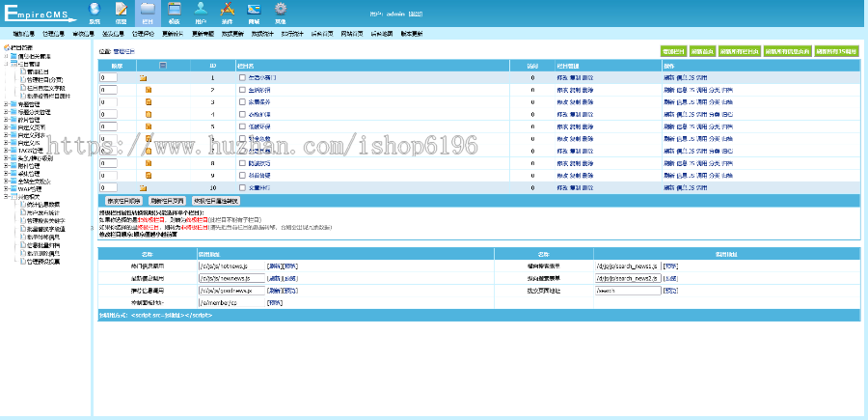Open the Plugins tools icon in the header

pos(227,9)
